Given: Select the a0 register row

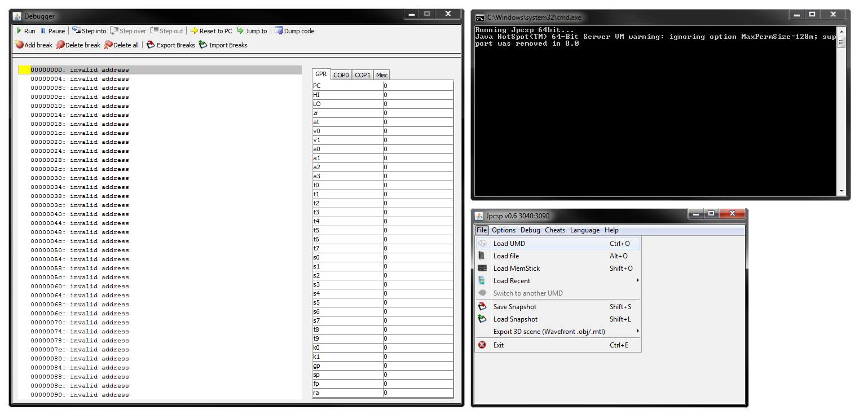Looking at the screenshot, I should coord(383,149).
